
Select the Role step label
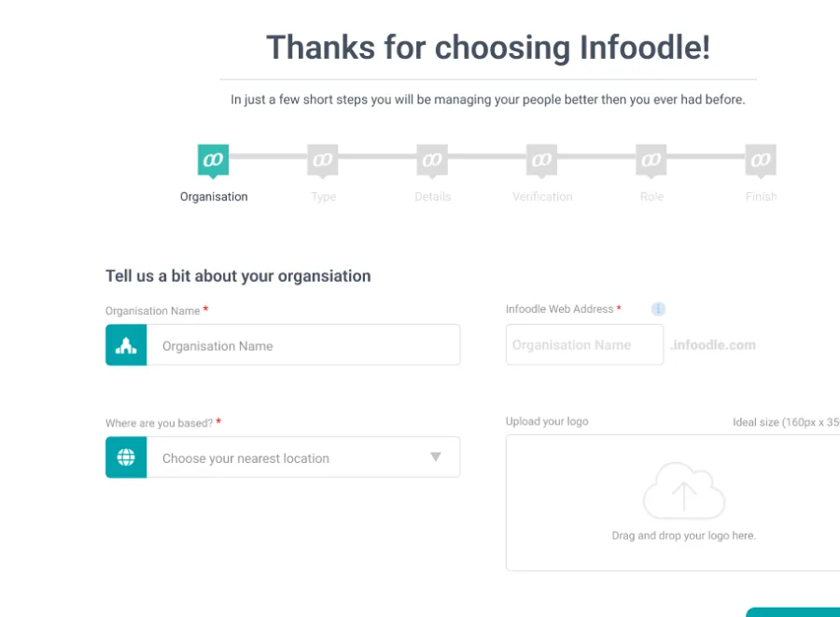[x=651, y=197]
